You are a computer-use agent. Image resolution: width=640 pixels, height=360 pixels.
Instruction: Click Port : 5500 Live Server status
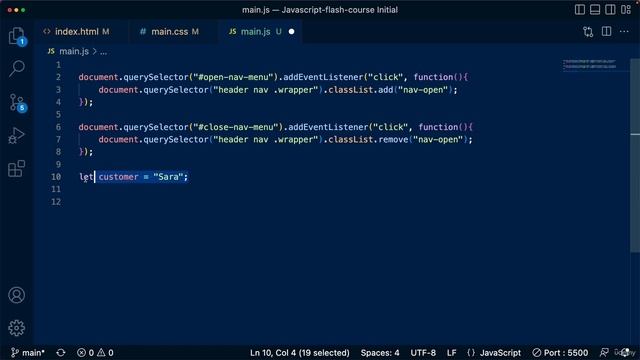[x=560, y=353]
